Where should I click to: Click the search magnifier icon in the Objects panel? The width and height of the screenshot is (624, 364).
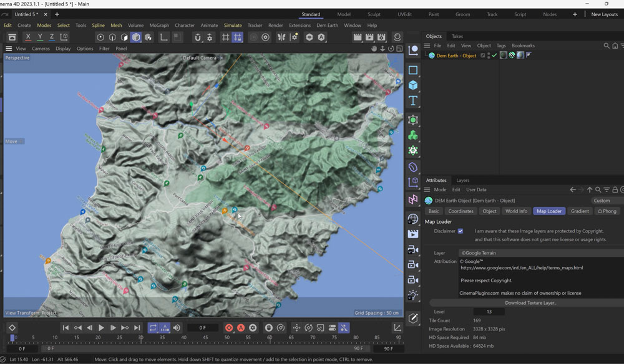pos(606,45)
